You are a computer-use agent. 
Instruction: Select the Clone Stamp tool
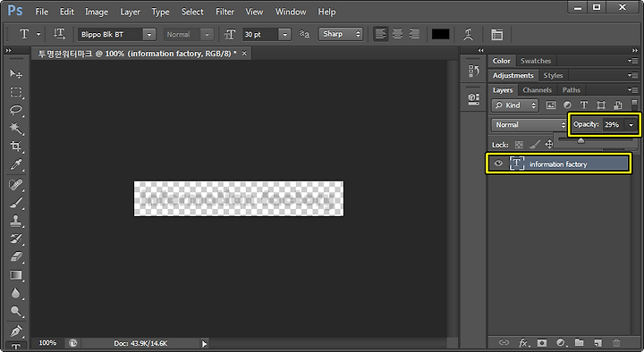[x=16, y=221]
